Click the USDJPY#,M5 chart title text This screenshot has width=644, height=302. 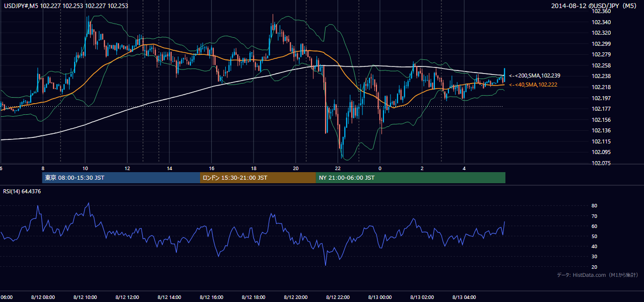tap(66, 6)
